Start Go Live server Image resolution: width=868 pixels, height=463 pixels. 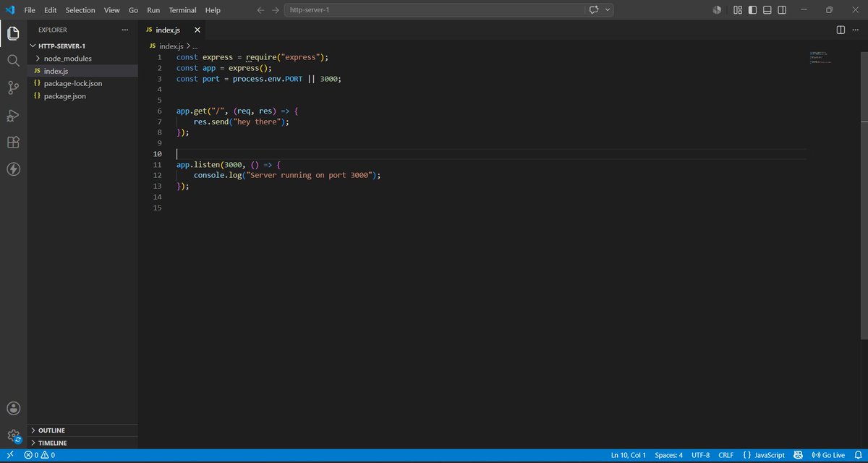click(828, 455)
